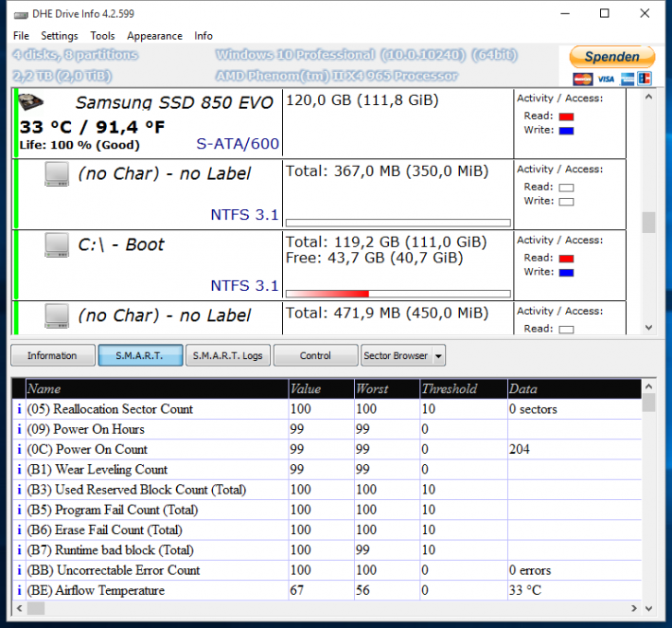Click the Value column header
Screen dimensions: 672x628
point(322,389)
